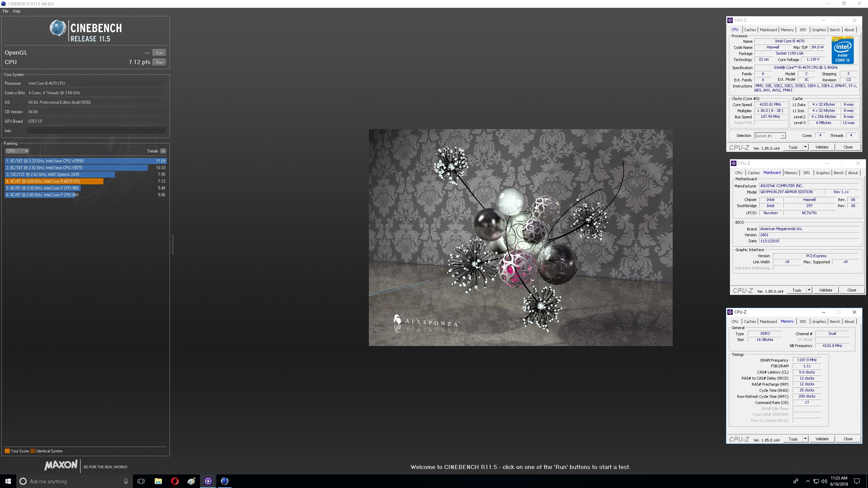The height and width of the screenshot is (488, 868).
Task: Show hidden system tray icons
Action: click(x=808, y=481)
